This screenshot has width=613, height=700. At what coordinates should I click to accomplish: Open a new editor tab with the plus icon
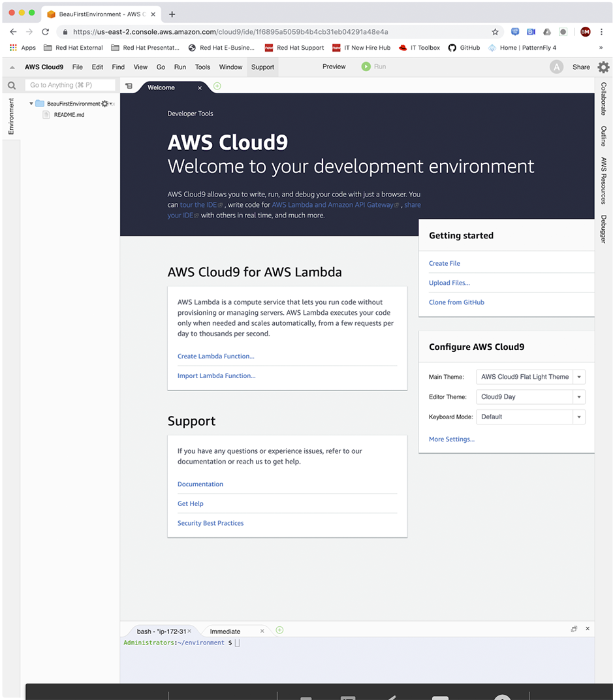click(x=217, y=86)
